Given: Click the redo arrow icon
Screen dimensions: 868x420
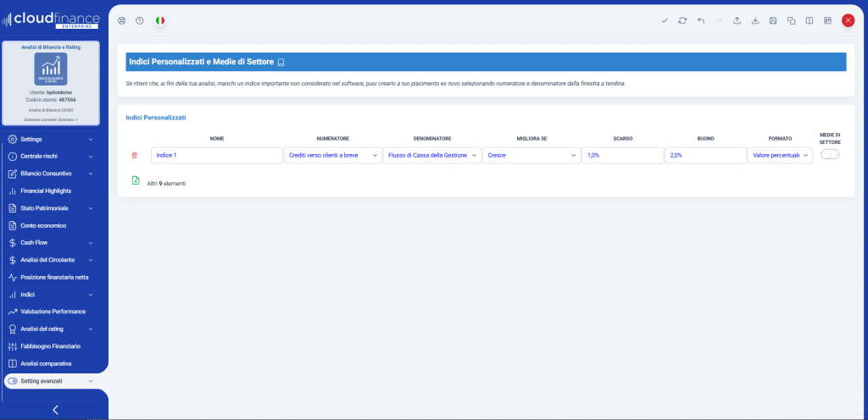Looking at the screenshot, I should (719, 20).
